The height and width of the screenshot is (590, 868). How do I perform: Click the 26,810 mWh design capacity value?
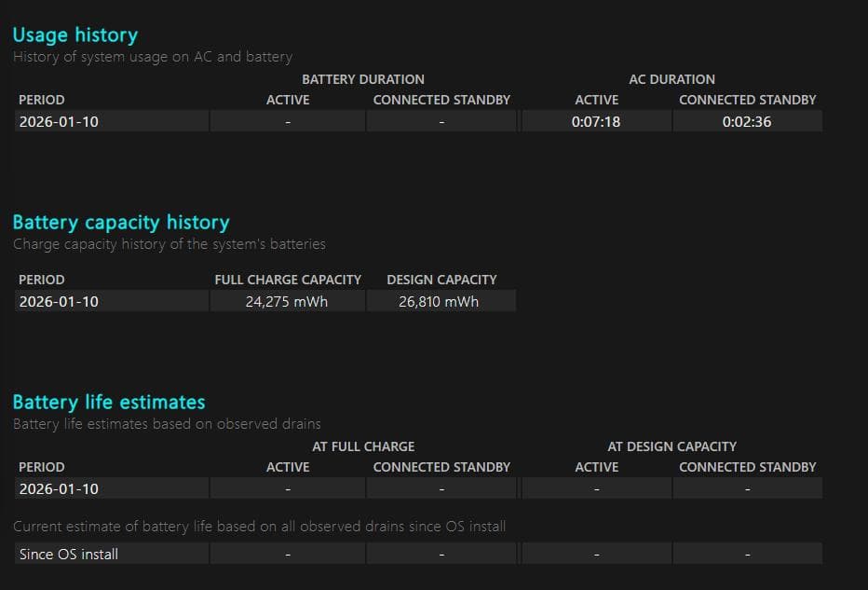tap(439, 301)
